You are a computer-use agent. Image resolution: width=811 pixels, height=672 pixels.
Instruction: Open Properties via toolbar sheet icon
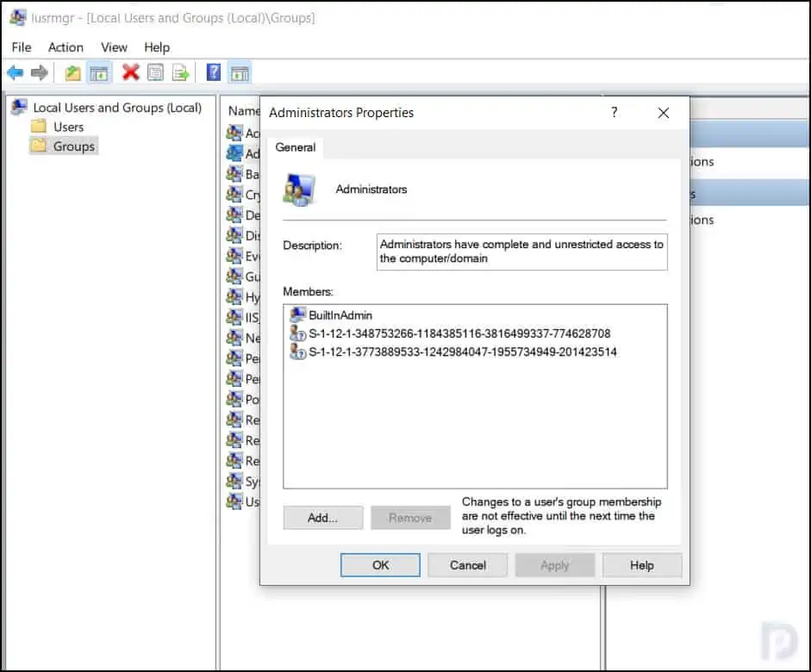155,73
